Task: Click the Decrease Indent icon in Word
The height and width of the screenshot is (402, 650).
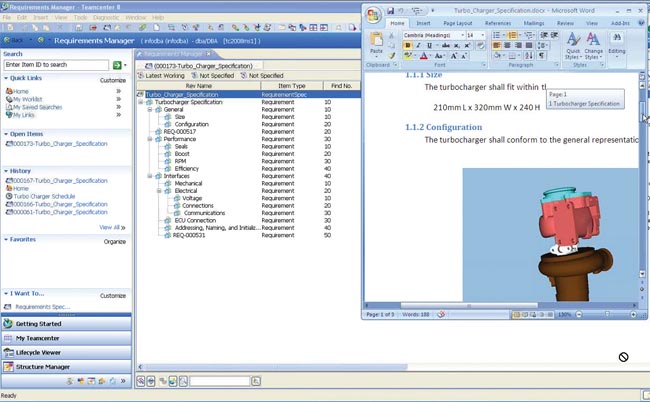Action: click(x=544, y=35)
